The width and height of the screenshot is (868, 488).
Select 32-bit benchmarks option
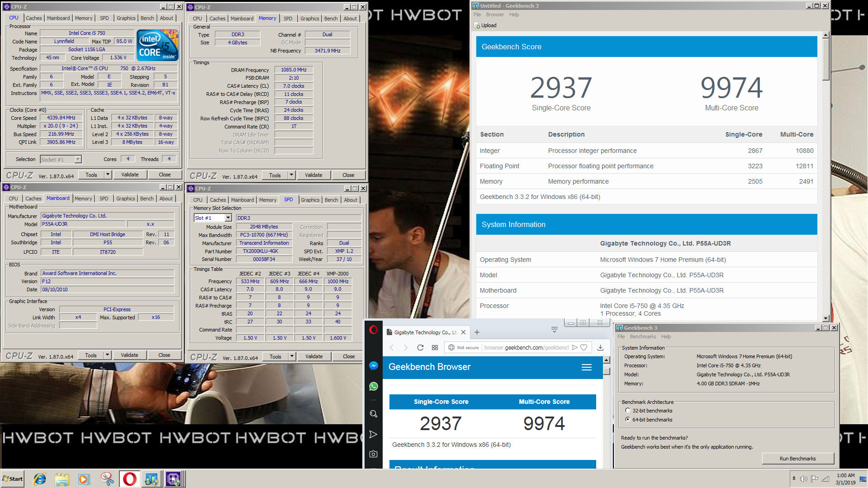[x=627, y=410]
